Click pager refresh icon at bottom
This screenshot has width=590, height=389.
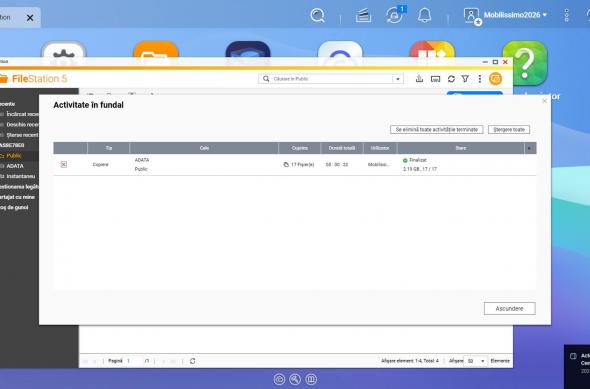pos(192,361)
